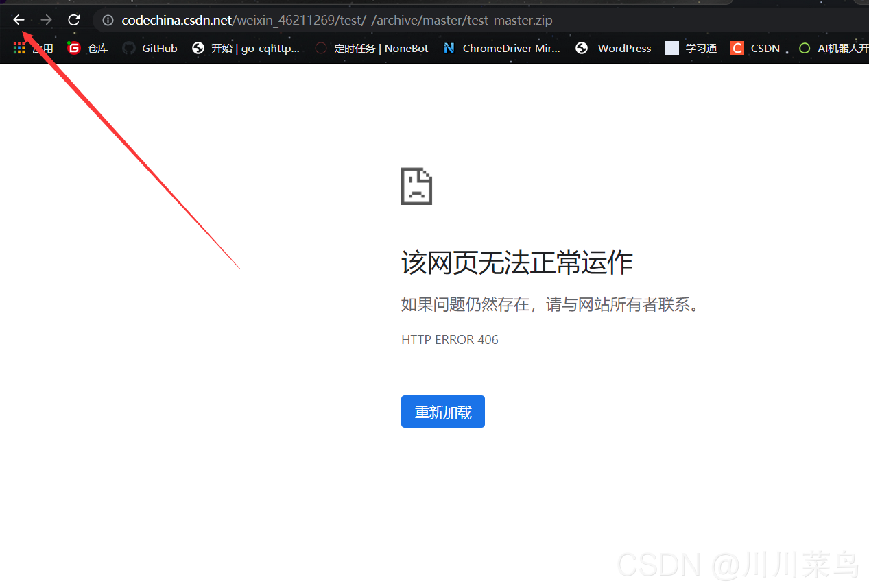Open the CSDN bookmark

(x=756, y=48)
